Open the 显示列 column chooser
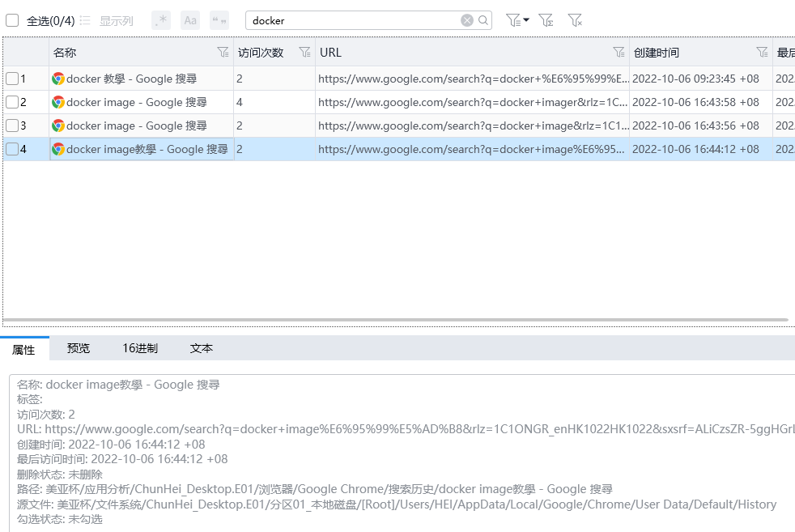Viewport: 795px width, 532px height. click(x=107, y=21)
